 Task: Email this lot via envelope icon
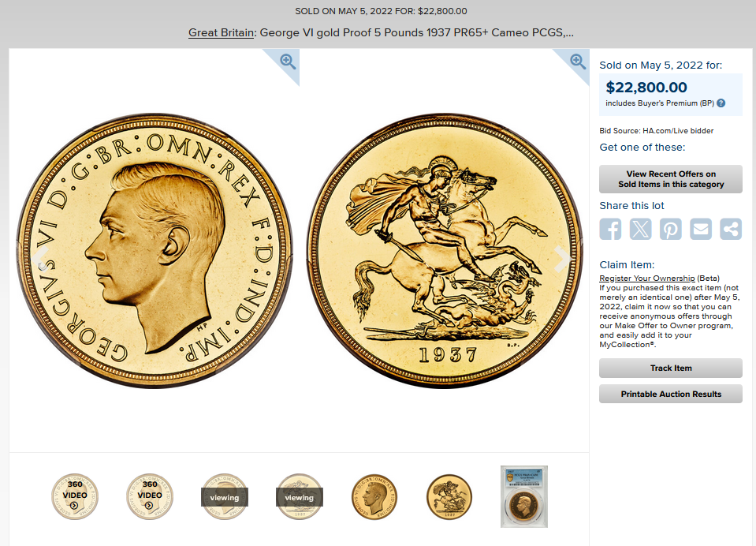tap(701, 229)
